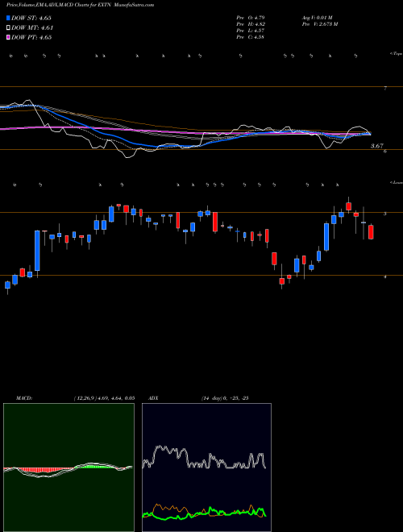Screen dimensions: 403x532
Task: Click the axis label 4 on candlestick chart
Action: (385, 276)
